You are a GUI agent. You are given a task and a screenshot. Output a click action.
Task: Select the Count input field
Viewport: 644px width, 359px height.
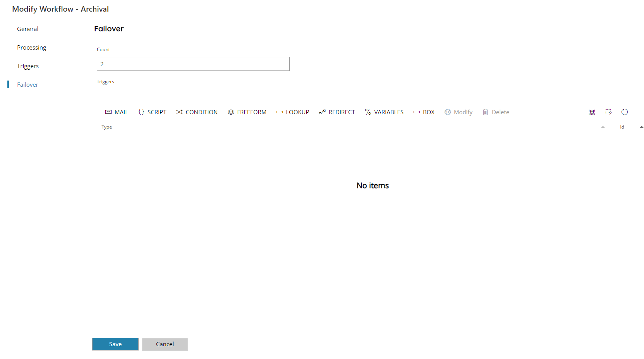tap(193, 64)
